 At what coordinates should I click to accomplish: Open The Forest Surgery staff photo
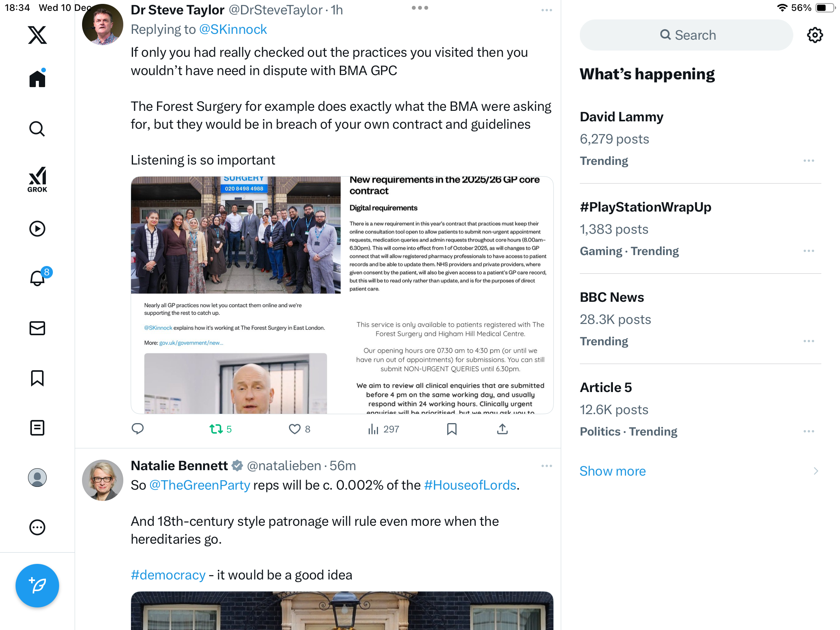pyautogui.click(x=236, y=235)
